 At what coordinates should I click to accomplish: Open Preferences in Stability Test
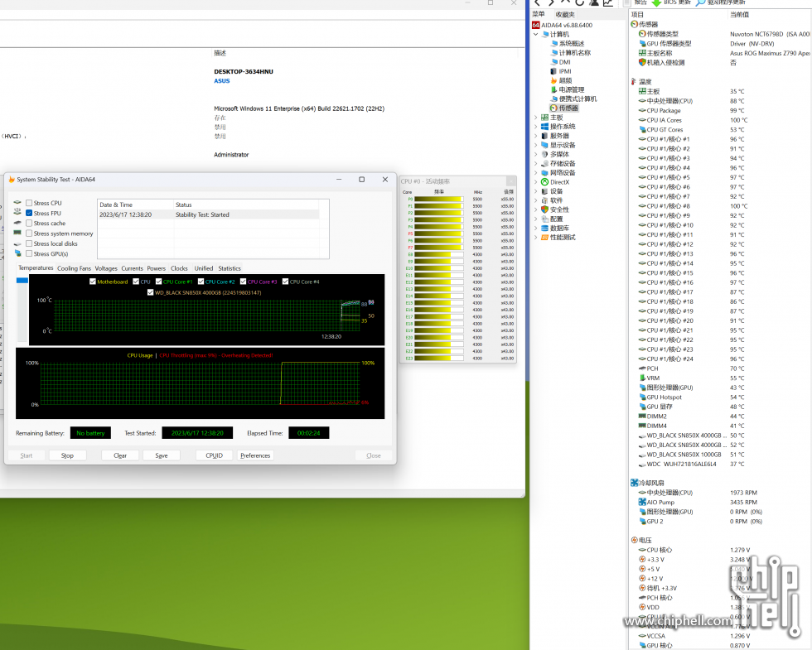pyautogui.click(x=255, y=455)
